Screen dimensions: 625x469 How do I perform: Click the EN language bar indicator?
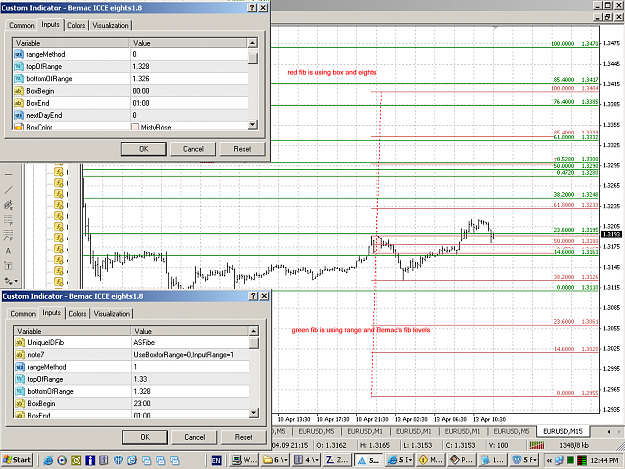click(x=216, y=461)
